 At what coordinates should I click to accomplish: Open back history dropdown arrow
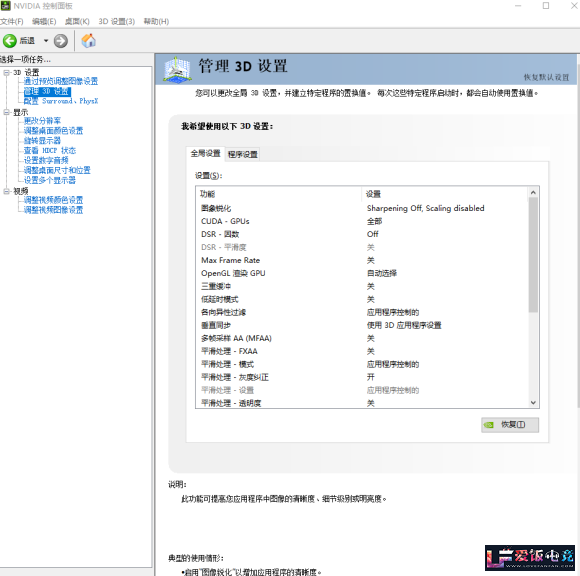pyautogui.click(x=46, y=41)
